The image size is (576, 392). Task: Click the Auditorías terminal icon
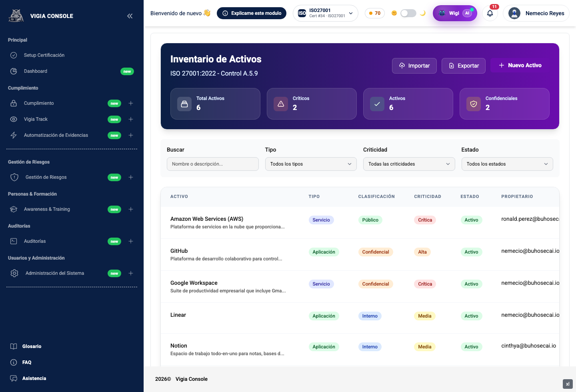pyautogui.click(x=14, y=241)
